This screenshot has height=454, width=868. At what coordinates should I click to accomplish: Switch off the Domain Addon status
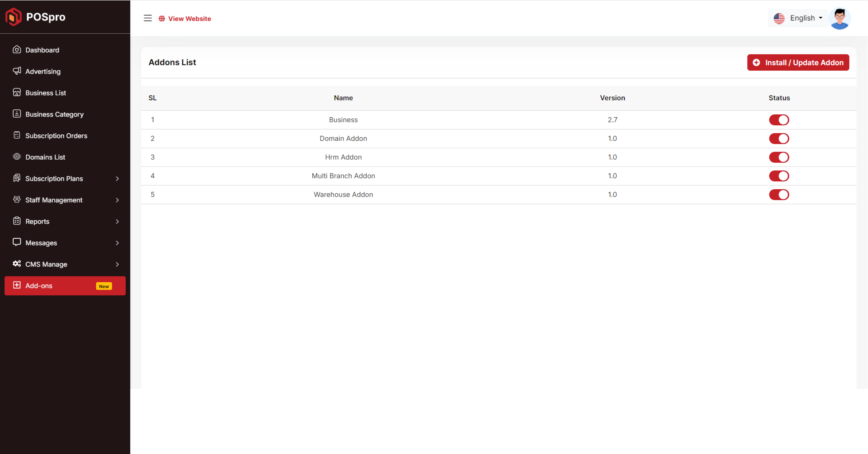[x=779, y=139]
